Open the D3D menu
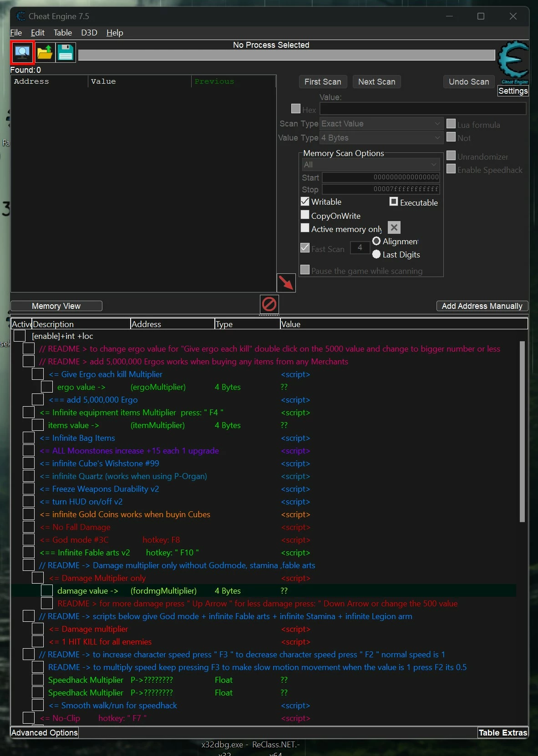This screenshot has width=538, height=756. [89, 33]
